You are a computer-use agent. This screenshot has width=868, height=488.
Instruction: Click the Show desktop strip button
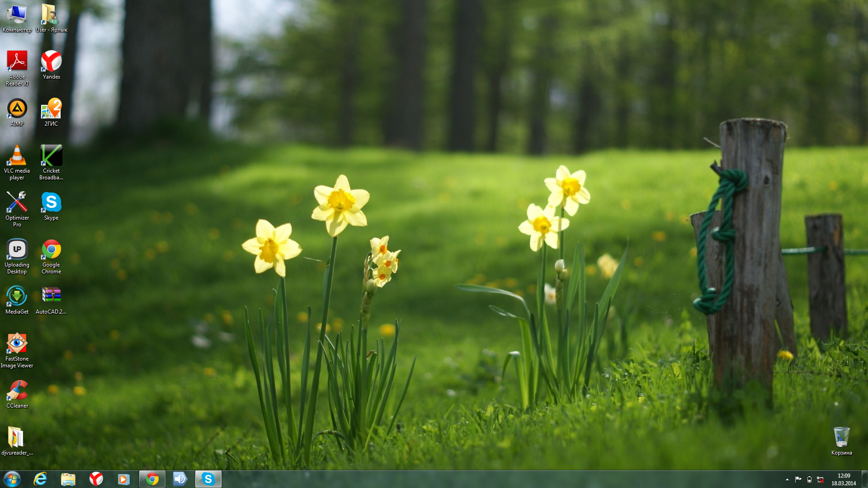[x=864, y=479]
